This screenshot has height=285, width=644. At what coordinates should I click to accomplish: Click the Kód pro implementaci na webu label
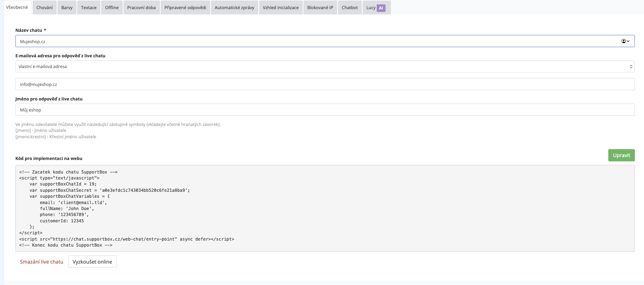click(49, 158)
